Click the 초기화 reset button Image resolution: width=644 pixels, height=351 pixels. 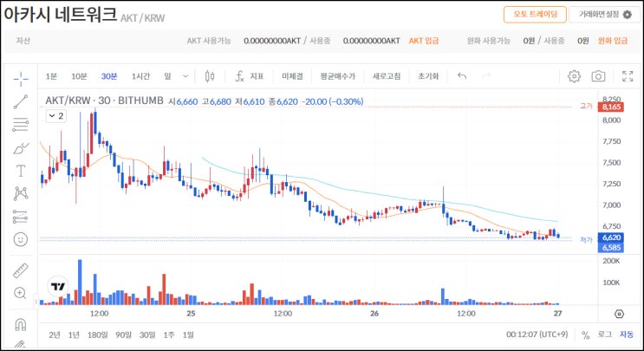(x=428, y=76)
